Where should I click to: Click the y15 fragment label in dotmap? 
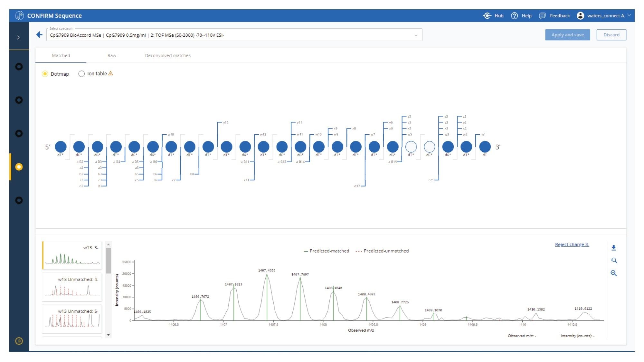225,122
